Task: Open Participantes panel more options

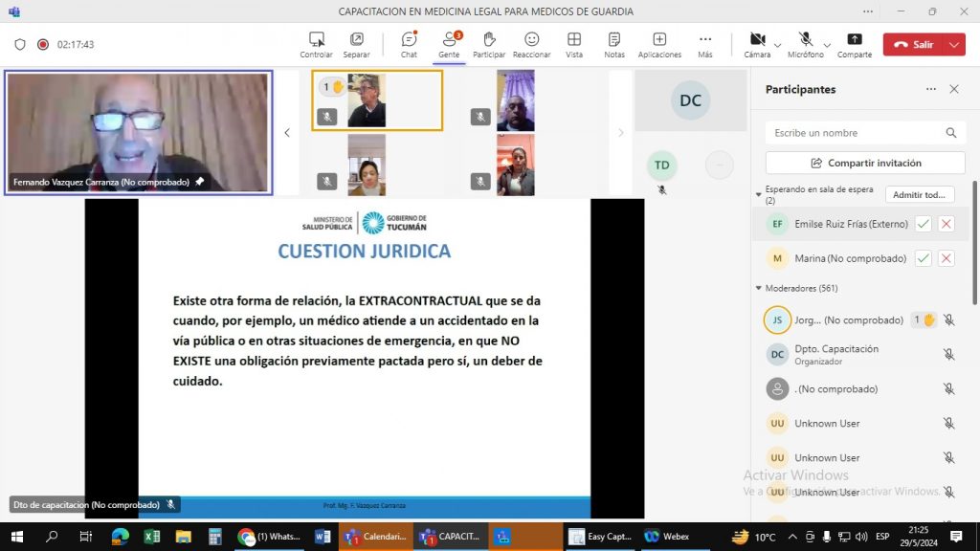Action: click(930, 89)
